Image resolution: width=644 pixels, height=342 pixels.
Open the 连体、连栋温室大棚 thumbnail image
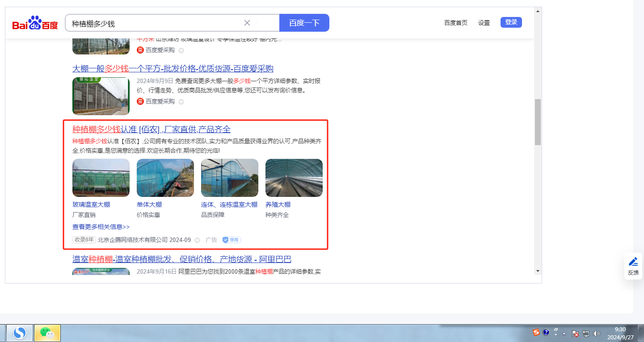click(x=230, y=178)
